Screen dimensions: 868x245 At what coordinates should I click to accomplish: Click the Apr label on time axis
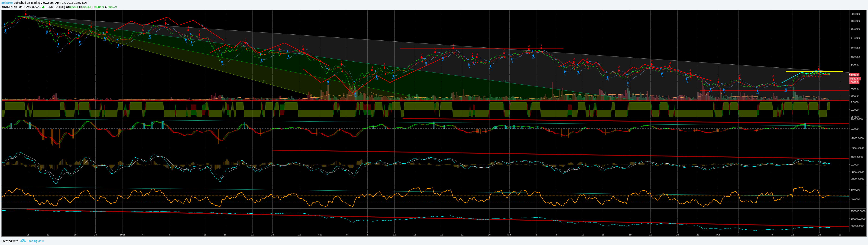(x=718, y=235)
